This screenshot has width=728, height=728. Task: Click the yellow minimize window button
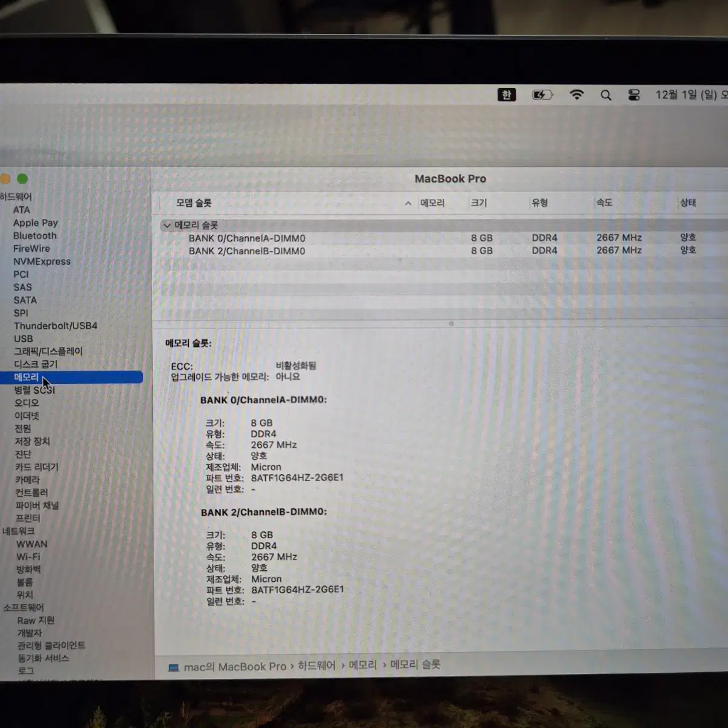[5, 179]
